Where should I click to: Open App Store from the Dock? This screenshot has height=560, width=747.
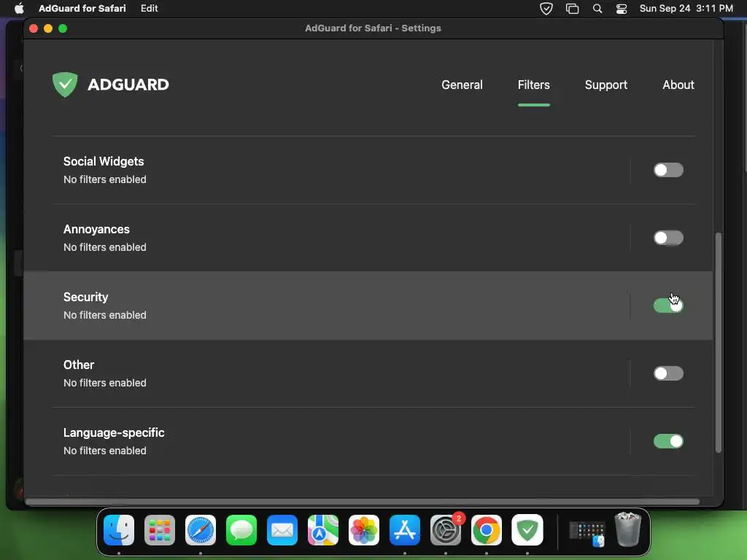click(x=405, y=530)
